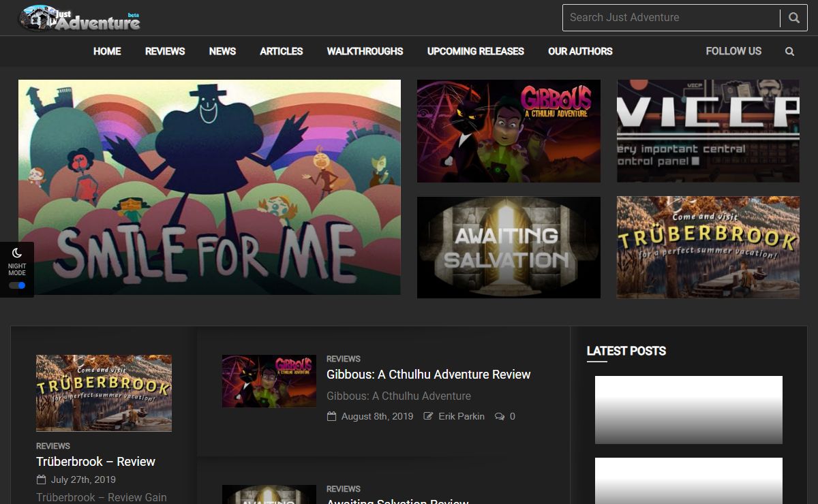Click the comments icon for Gibbous review
Viewport: 818px width, 504px height.
(500, 416)
